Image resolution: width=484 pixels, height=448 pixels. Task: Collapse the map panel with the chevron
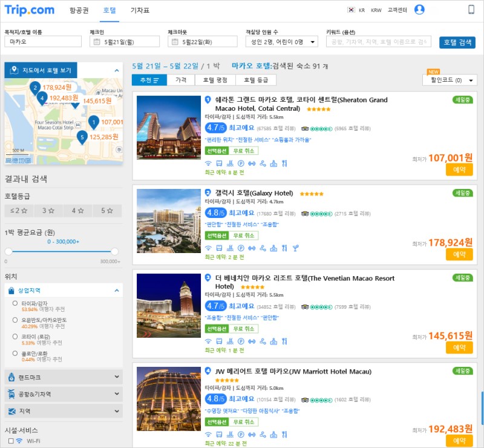pos(117,70)
